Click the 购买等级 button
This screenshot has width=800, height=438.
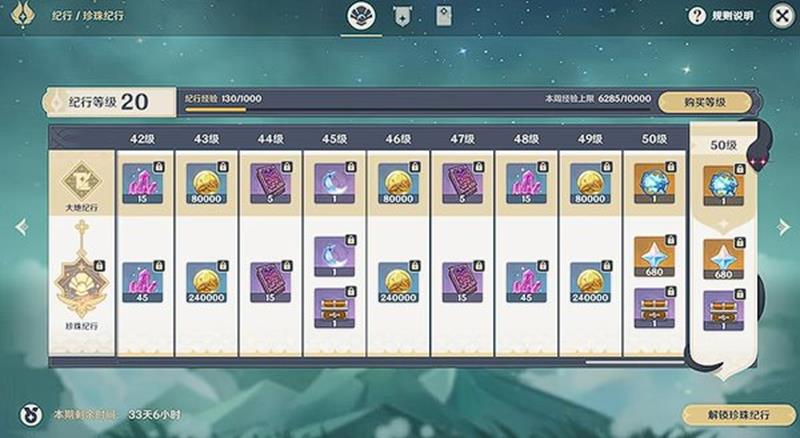coord(705,102)
